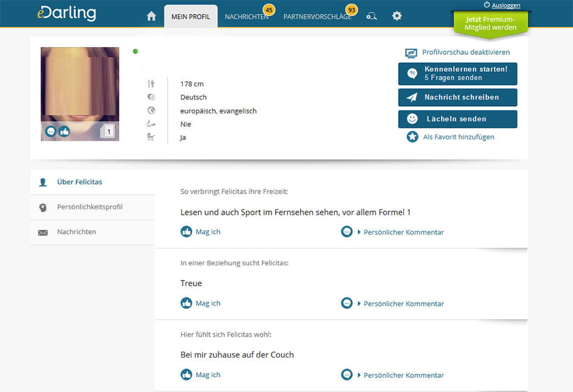
Task: Click Profilvorschau deaktivieren link
Action: [466, 52]
